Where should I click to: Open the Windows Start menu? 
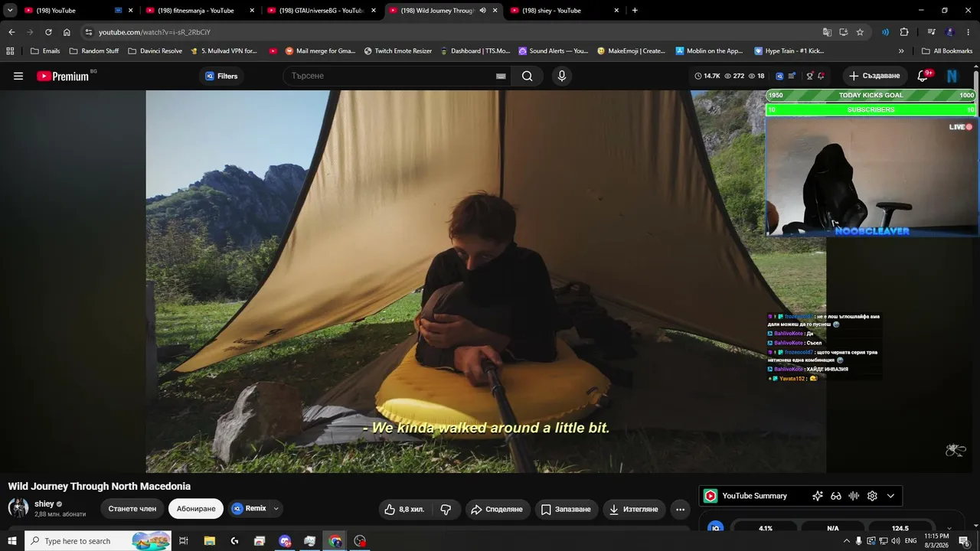tap(12, 541)
